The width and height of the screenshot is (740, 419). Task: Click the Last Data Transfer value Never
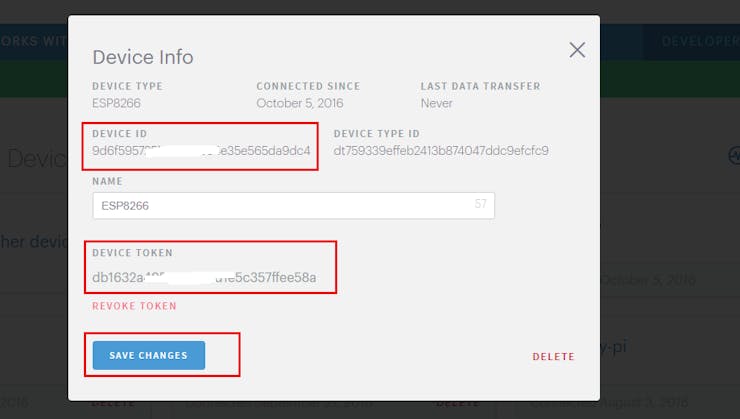point(437,103)
